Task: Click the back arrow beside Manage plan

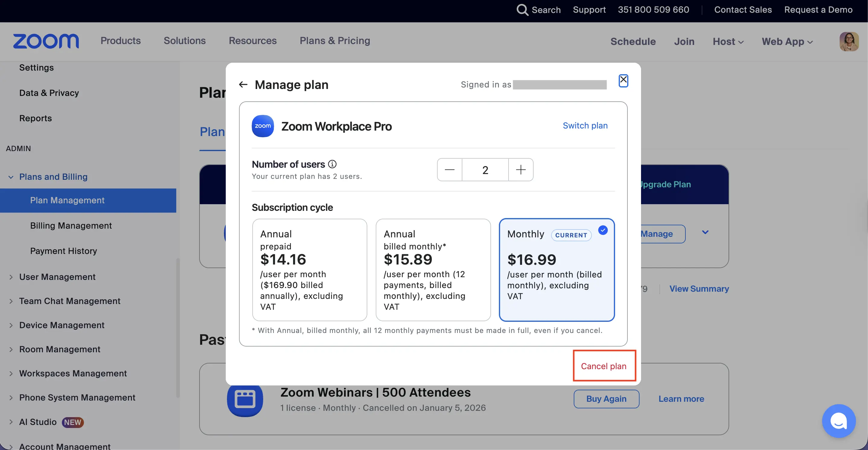Action: (x=243, y=84)
